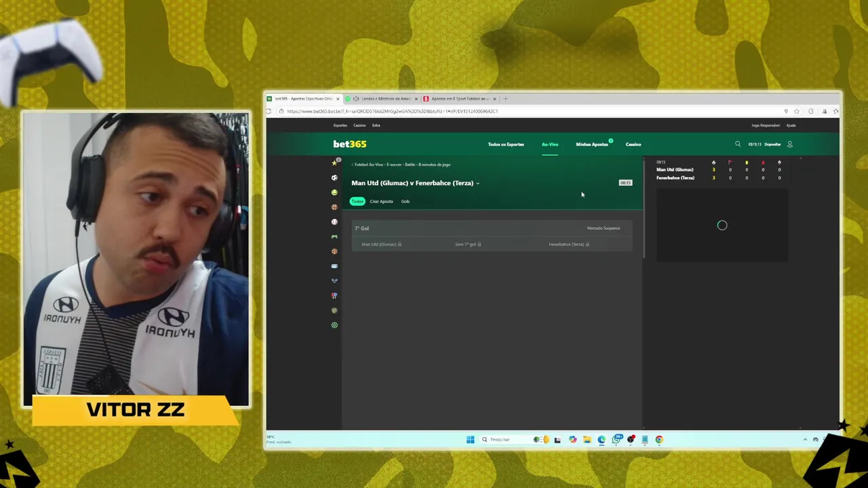Select the crossed rackets icon in sidebar
Viewport: 868px width, 488px height.
(x=334, y=281)
